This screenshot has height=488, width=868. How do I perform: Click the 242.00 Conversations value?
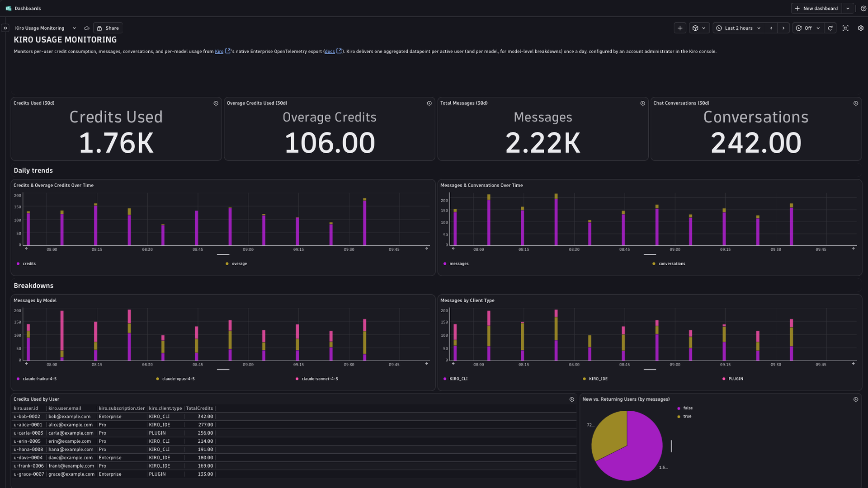coord(756,143)
